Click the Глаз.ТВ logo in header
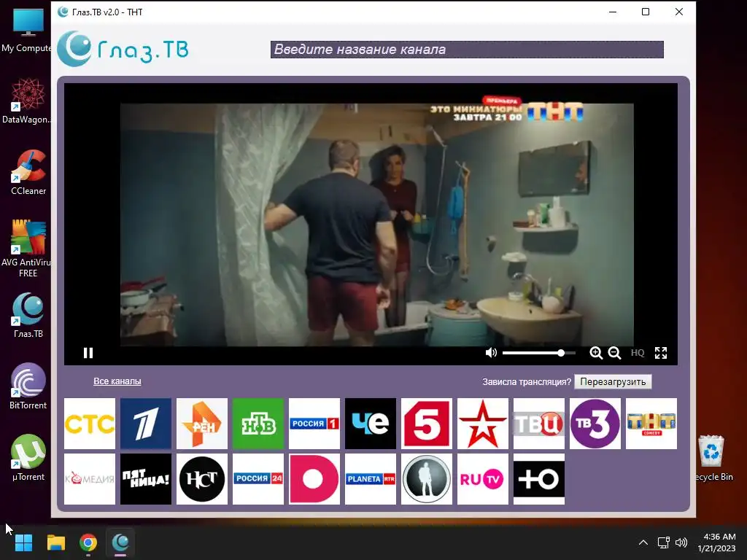This screenshot has height=560, width=747. click(x=123, y=49)
